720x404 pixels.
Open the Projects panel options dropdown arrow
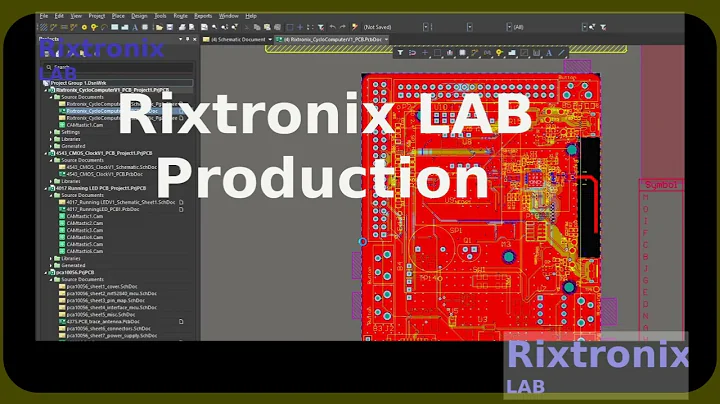(x=180, y=39)
